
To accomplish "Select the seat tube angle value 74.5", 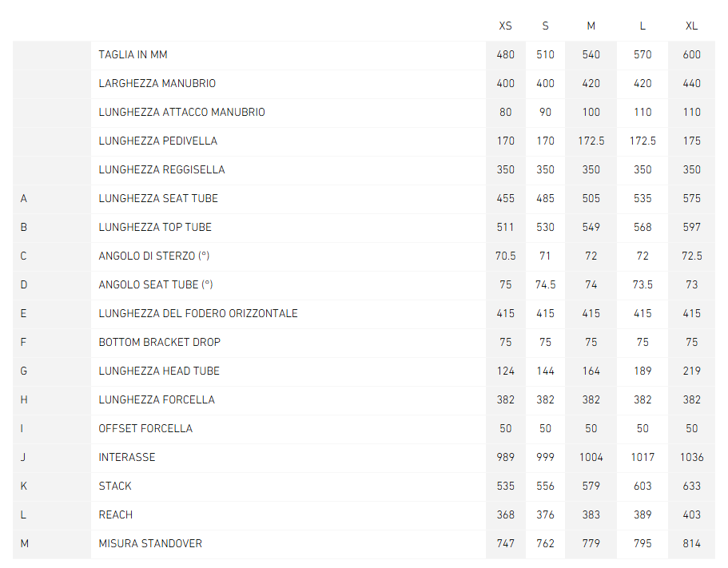I will (x=545, y=284).
